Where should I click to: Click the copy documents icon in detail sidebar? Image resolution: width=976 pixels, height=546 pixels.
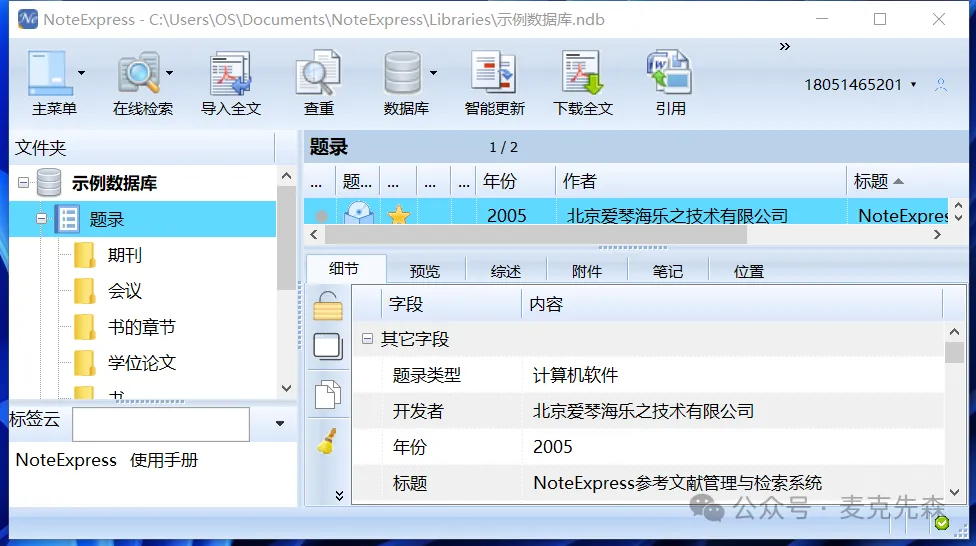328,394
